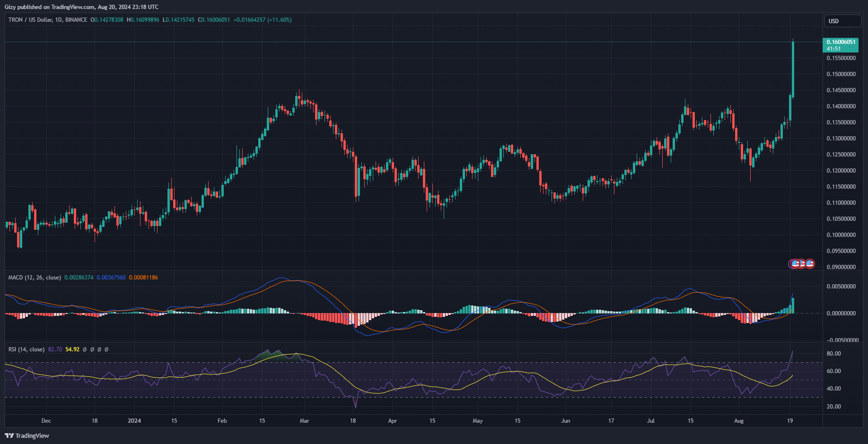Screen dimensions: 868x444
Task: Click the RSI axis label 60.00
Action: pos(833,371)
